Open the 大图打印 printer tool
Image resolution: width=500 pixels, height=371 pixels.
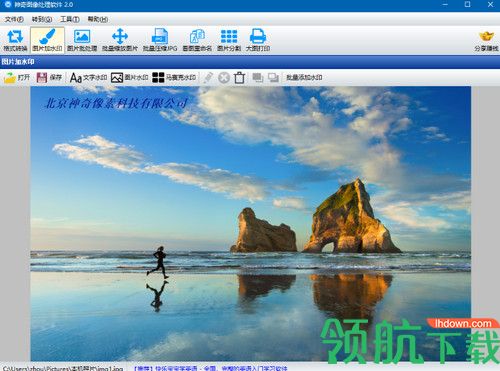point(258,40)
